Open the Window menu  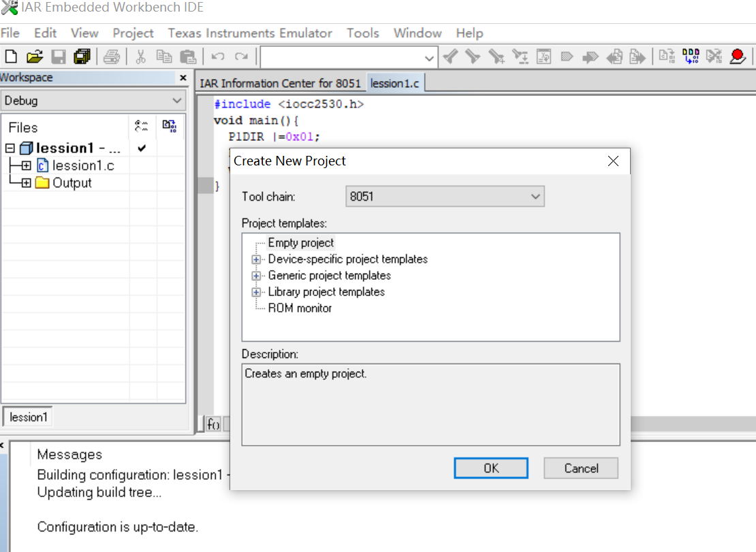pyautogui.click(x=418, y=33)
